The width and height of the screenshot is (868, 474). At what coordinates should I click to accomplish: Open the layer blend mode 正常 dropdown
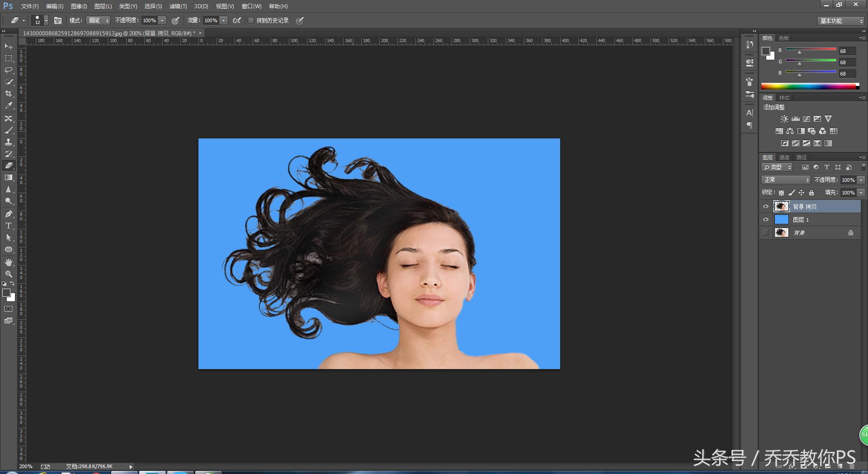coord(786,180)
